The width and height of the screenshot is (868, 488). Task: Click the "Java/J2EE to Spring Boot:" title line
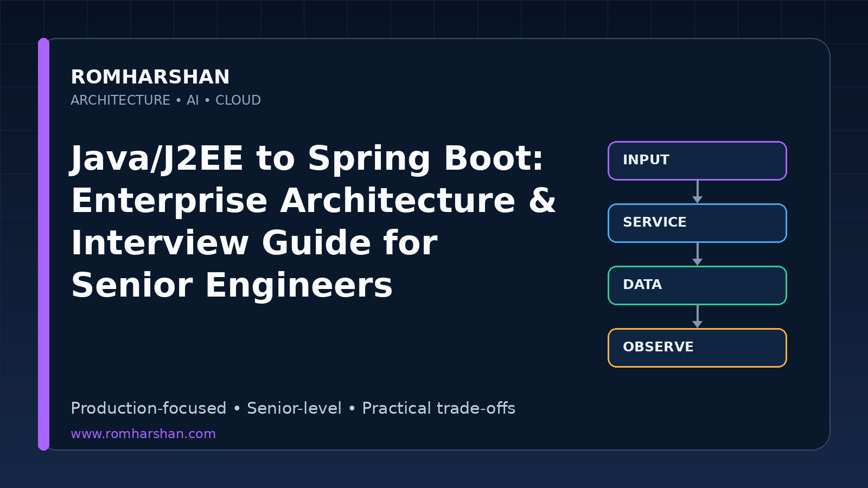pyautogui.click(x=307, y=158)
